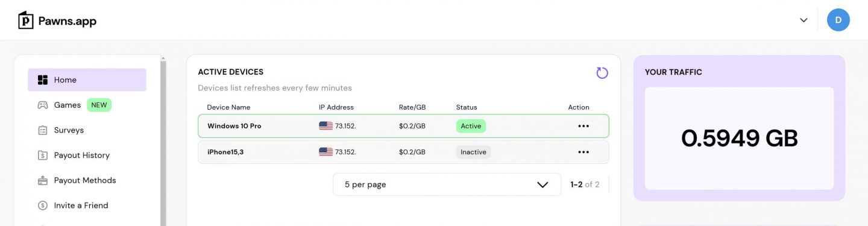Click the IP Address column header
Image resolution: width=868 pixels, height=226 pixels.
click(x=336, y=107)
